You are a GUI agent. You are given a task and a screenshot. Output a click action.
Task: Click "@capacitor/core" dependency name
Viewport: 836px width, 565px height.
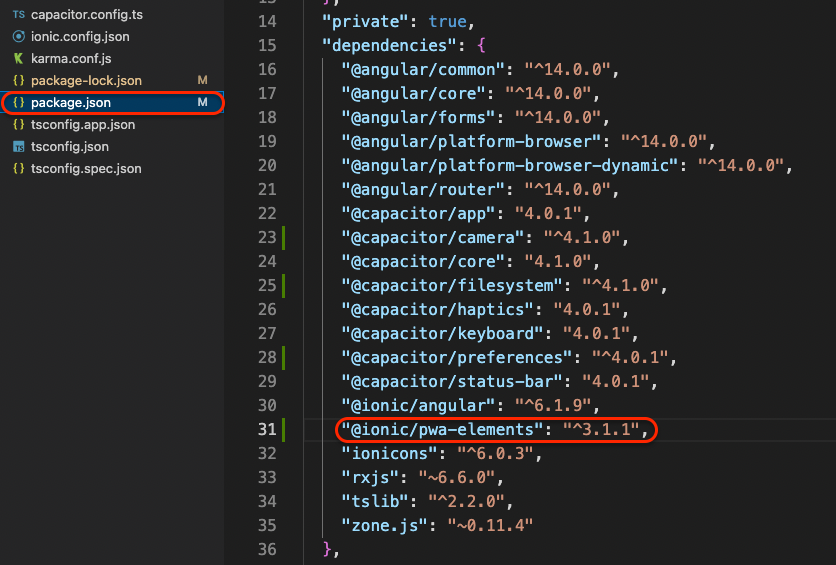[x=423, y=261]
